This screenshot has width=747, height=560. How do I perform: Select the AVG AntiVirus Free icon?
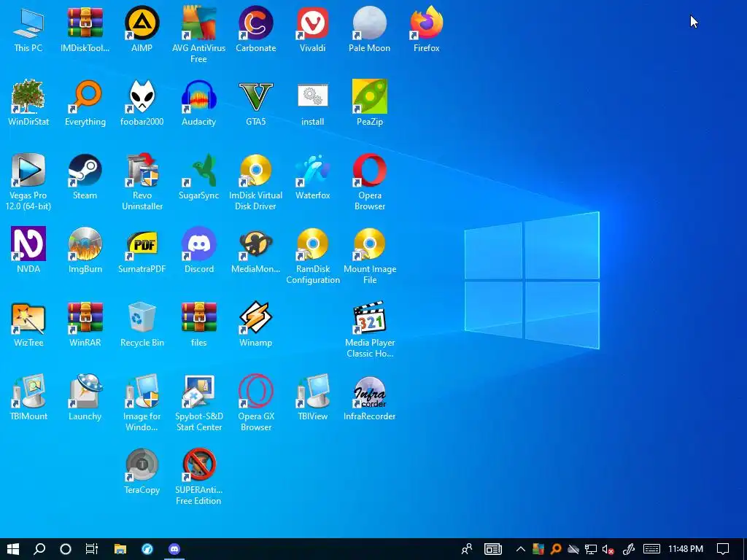198,35
